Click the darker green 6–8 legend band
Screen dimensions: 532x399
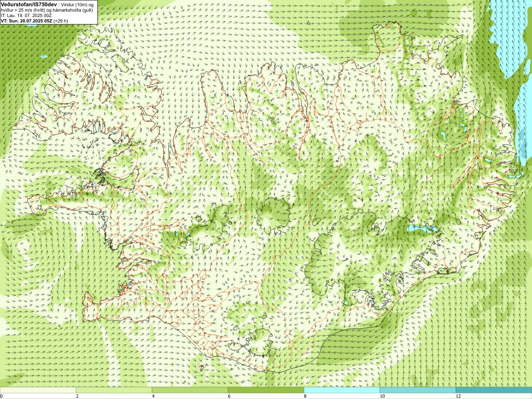[266, 390]
